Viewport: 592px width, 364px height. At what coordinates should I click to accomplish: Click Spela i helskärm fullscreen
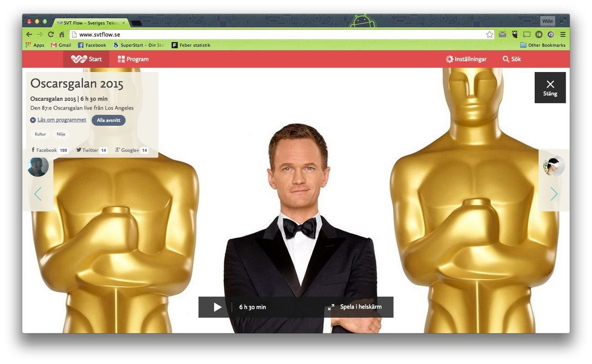[355, 307]
